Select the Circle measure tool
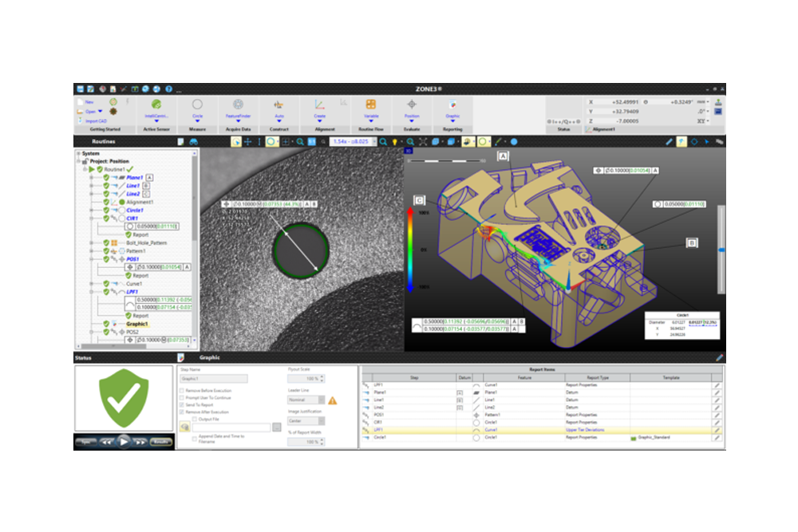 [x=197, y=104]
